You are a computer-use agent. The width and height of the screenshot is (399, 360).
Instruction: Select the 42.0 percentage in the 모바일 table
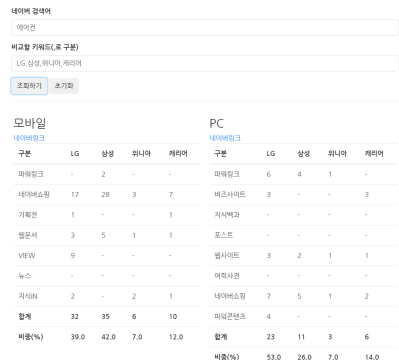point(108,337)
